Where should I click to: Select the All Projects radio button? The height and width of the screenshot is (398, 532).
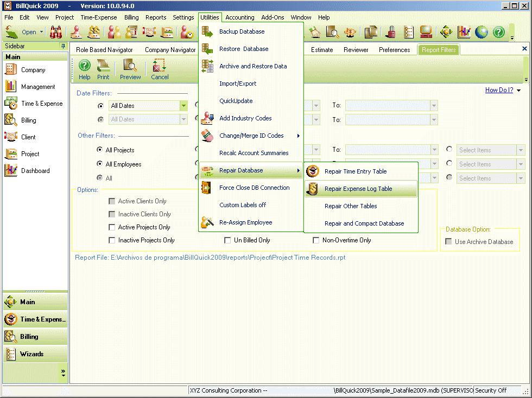(99, 150)
